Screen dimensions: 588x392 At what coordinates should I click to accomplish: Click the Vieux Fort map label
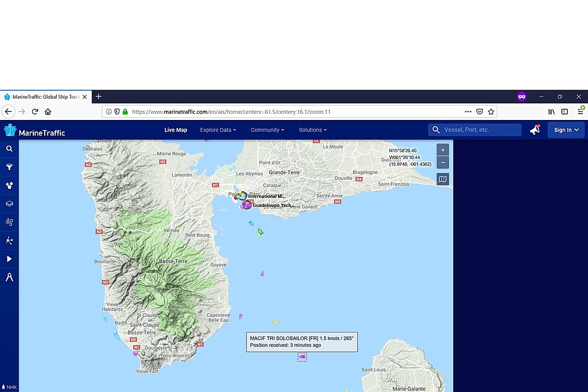coord(147,371)
